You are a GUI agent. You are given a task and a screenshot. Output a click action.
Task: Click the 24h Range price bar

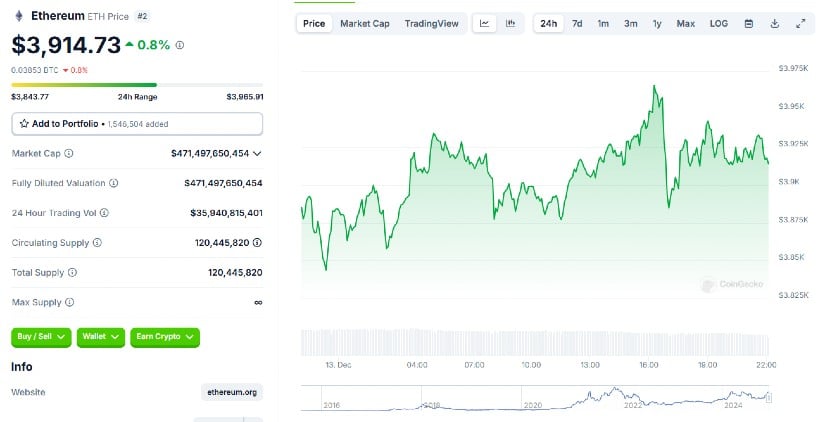pyautogui.click(x=137, y=85)
